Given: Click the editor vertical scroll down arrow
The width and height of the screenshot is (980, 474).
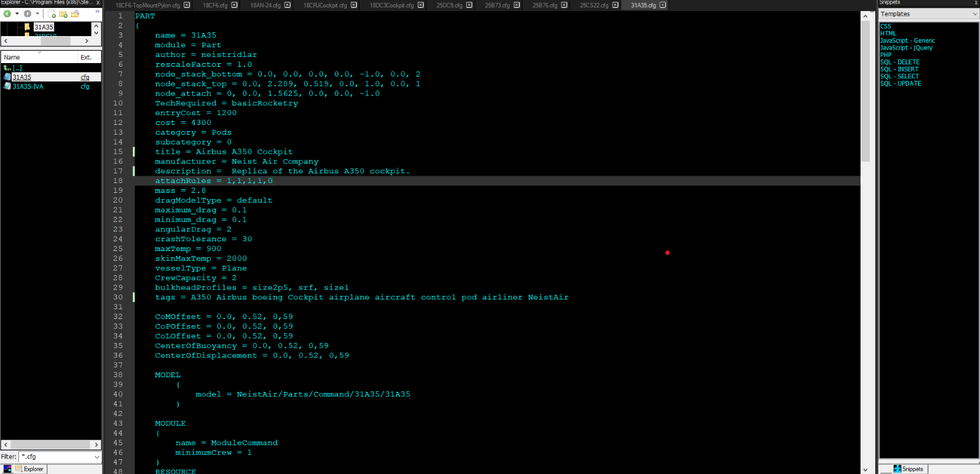Looking at the screenshot, I should point(865,470).
